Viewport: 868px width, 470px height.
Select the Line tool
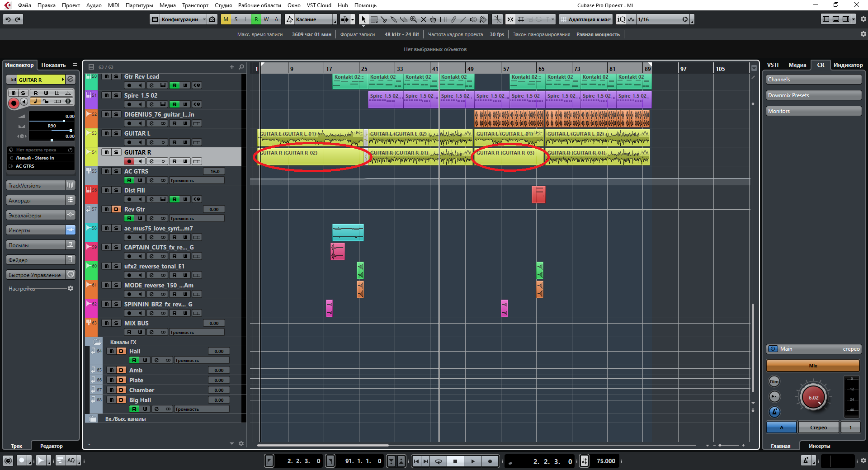click(463, 19)
